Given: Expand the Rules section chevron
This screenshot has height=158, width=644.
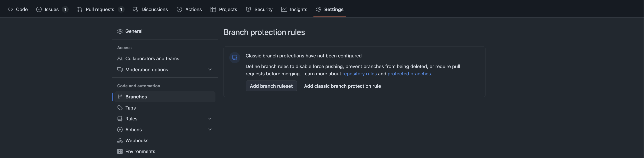Looking at the screenshot, I should coord(210,119).
